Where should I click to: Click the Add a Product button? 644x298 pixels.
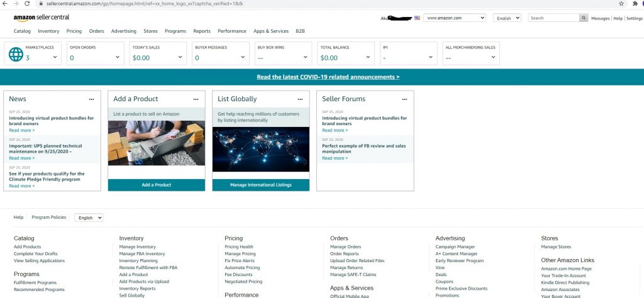point(157,185)
